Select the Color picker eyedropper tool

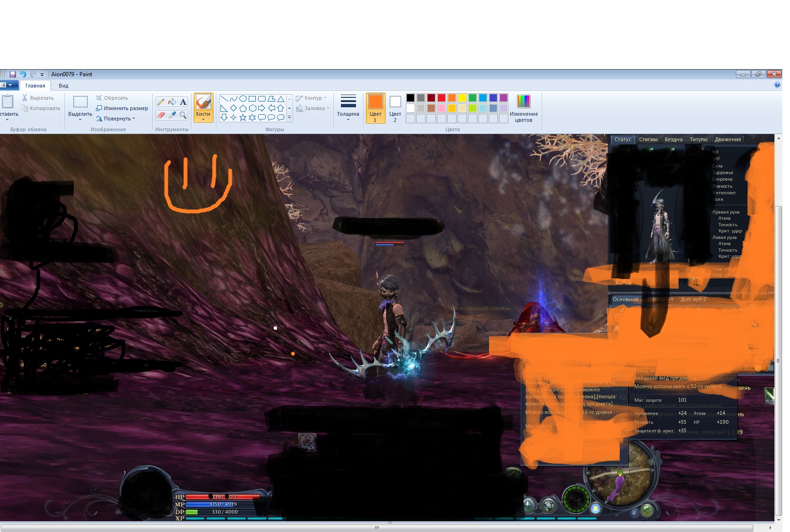coord(172,115)
